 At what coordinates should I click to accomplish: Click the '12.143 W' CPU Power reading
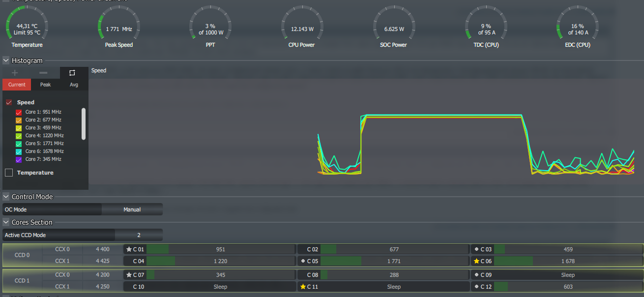click(302, 29)
